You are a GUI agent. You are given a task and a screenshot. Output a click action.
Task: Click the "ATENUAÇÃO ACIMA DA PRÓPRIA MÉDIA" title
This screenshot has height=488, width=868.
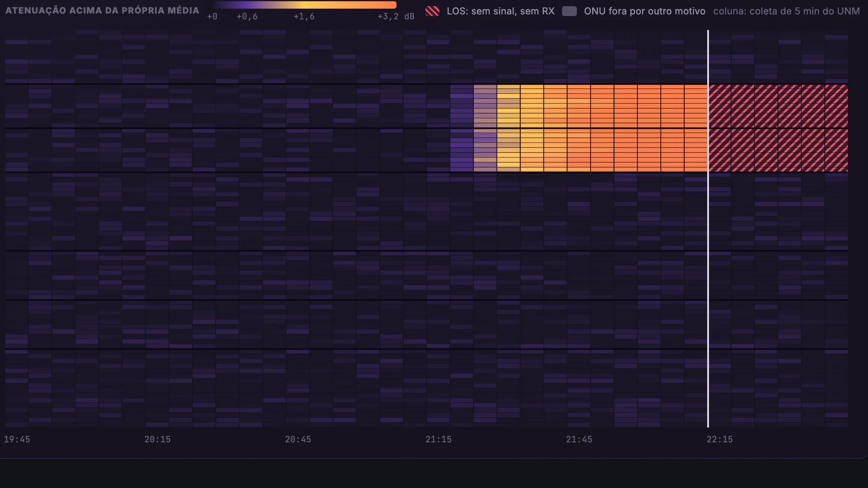pyautogui.click(x=102, y=11)
